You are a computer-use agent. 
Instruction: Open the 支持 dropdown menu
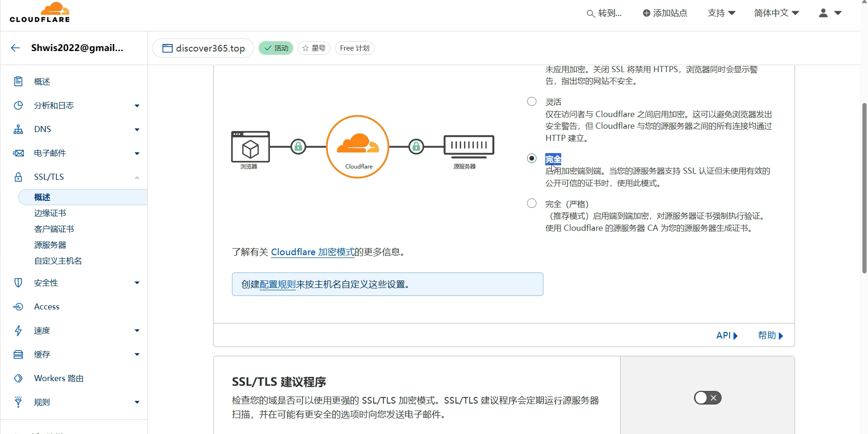721,13
